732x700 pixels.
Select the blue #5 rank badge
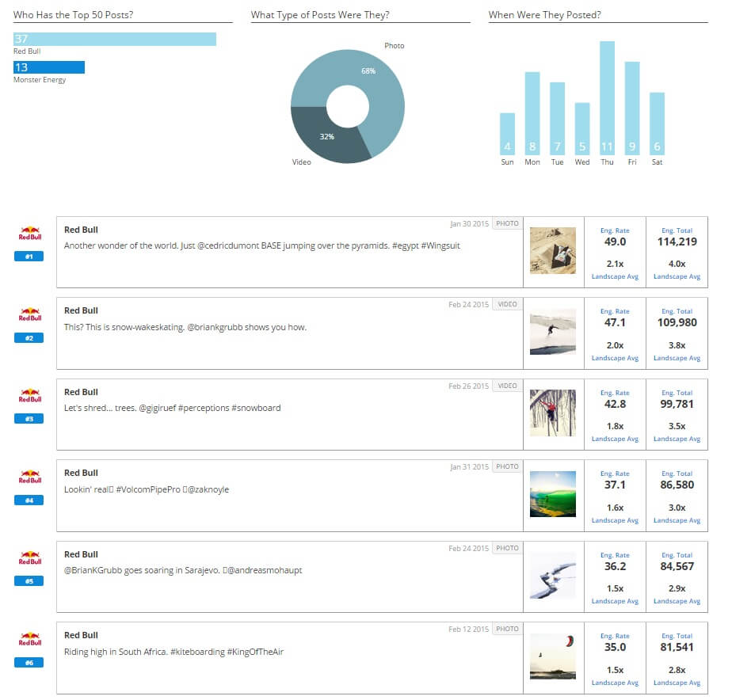29,581
